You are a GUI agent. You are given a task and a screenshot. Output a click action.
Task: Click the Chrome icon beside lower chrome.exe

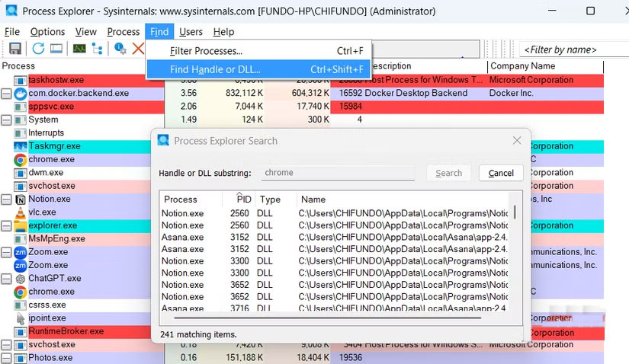[x=20, y=292]
